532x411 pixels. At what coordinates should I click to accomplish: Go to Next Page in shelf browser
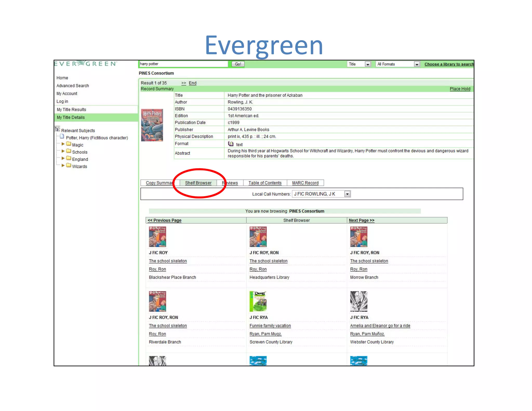[361, 220]
